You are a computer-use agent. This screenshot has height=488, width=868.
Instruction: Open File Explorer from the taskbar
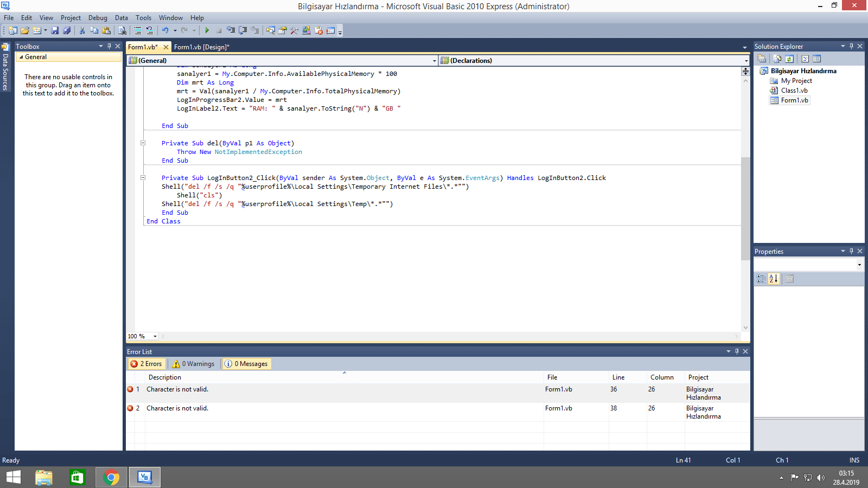pos(43,477)
